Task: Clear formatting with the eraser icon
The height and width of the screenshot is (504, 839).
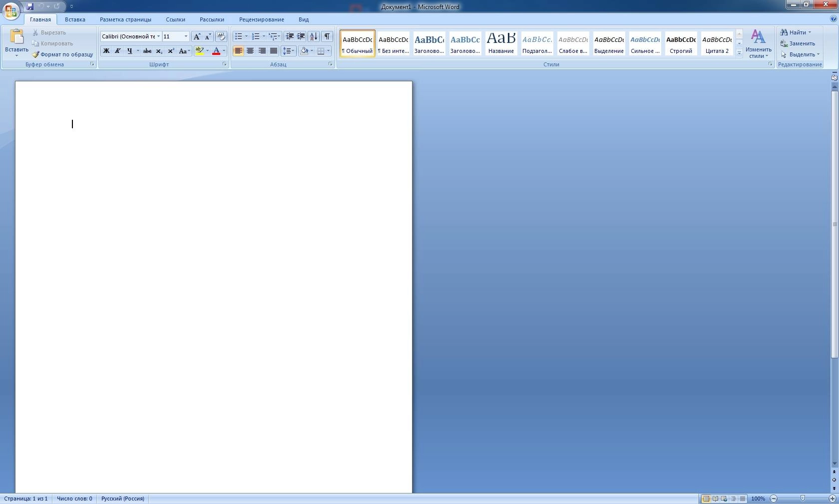Action: (221, 36)
